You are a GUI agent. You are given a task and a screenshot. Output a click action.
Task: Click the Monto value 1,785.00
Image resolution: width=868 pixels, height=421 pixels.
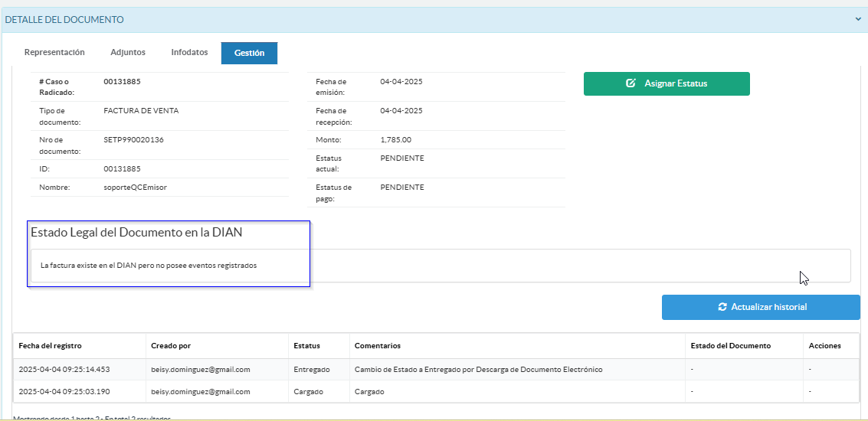(395, 140)
